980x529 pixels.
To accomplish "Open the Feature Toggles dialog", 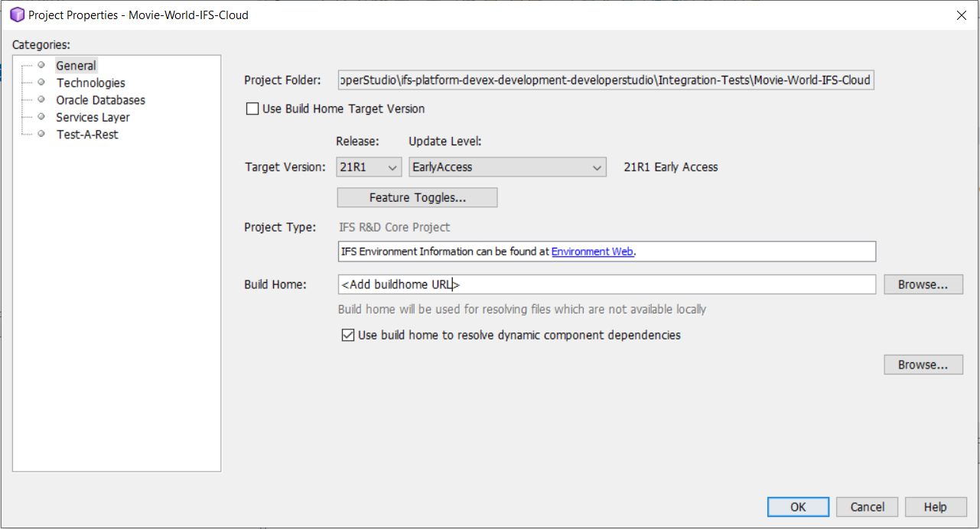I will pyautogui.click(x=416, y=197).
